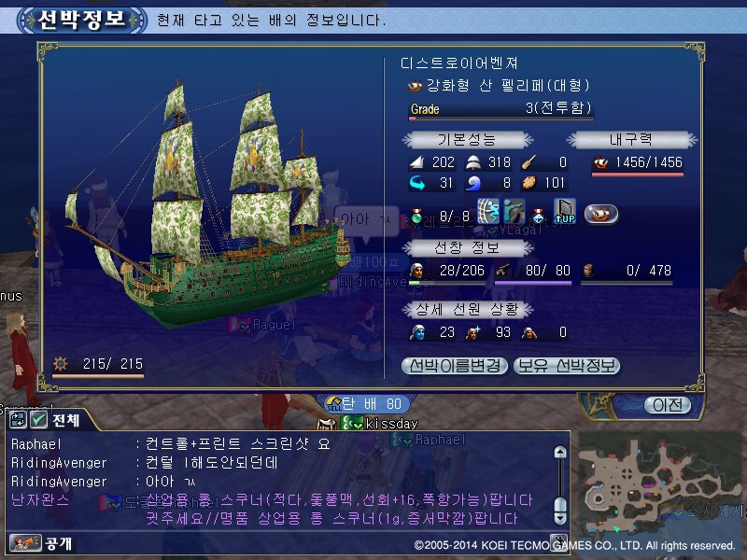This screenshot has height=560, width=747.
Task: Click the megaphone public chat icon
Action: [x=25, y=543]
